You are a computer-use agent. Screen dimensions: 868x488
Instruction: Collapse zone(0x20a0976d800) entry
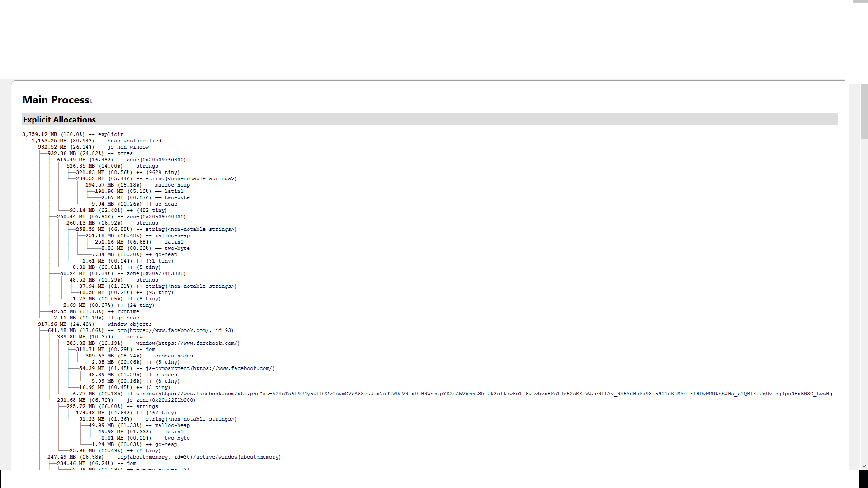coord(156,160)
